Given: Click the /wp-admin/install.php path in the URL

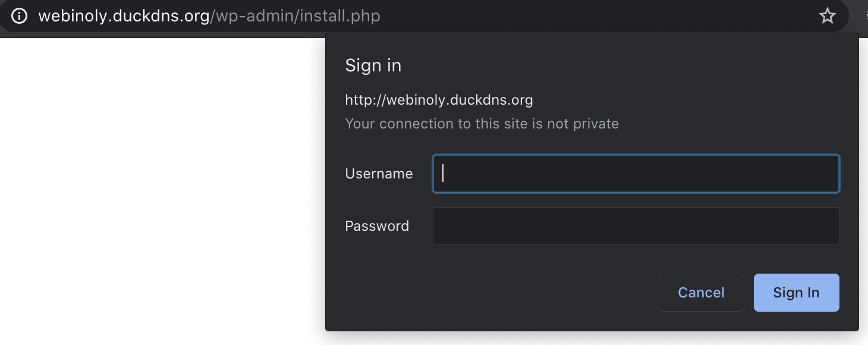Looking at the screenshot, I should click(x=295, y=15).
